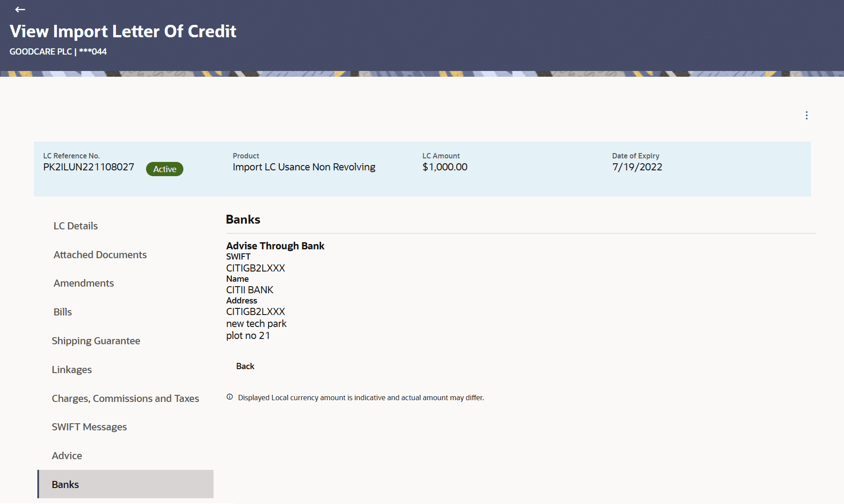View SWIFT Messages section

89,426
